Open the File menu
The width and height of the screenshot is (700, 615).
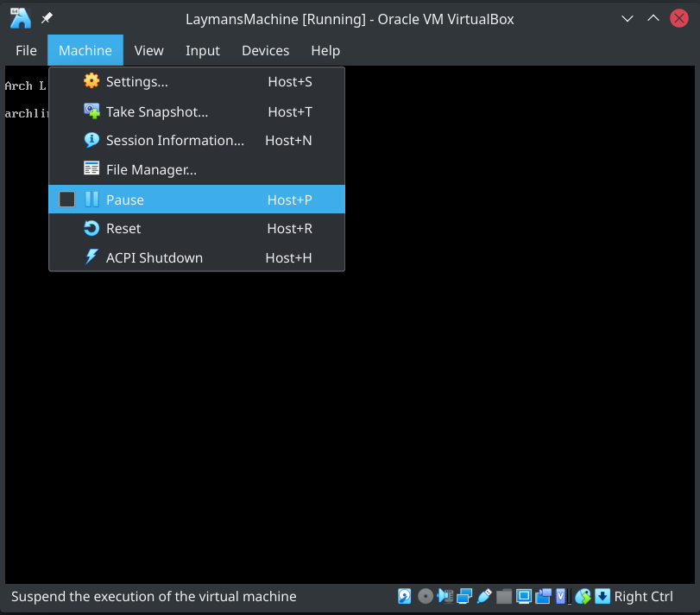(x=27, y=50)
